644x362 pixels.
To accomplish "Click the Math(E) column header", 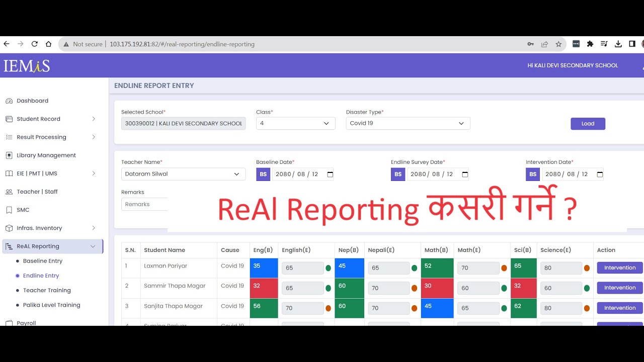I will pyautogui.click(x=469, y=250).
